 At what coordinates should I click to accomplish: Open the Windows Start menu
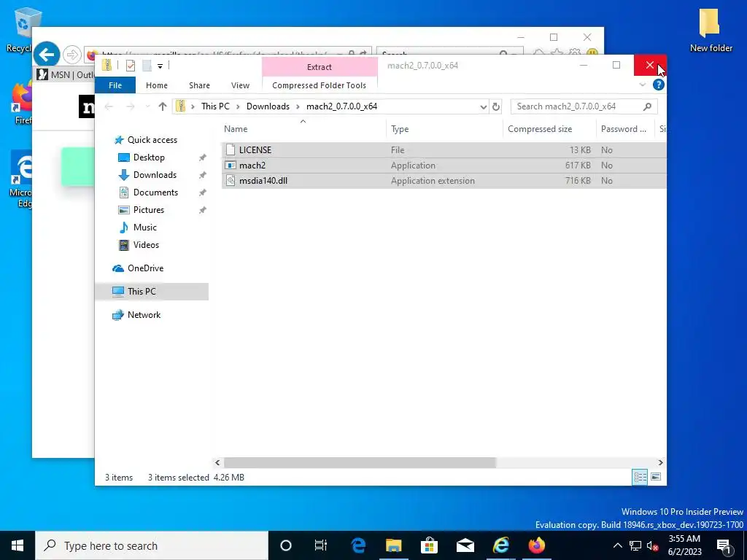(x=18, y=545)
